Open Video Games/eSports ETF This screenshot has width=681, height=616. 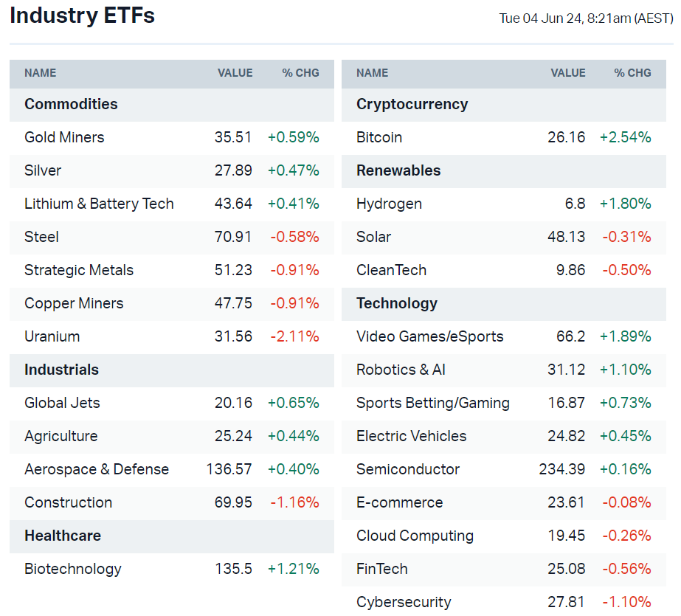[x=429, y=336]
